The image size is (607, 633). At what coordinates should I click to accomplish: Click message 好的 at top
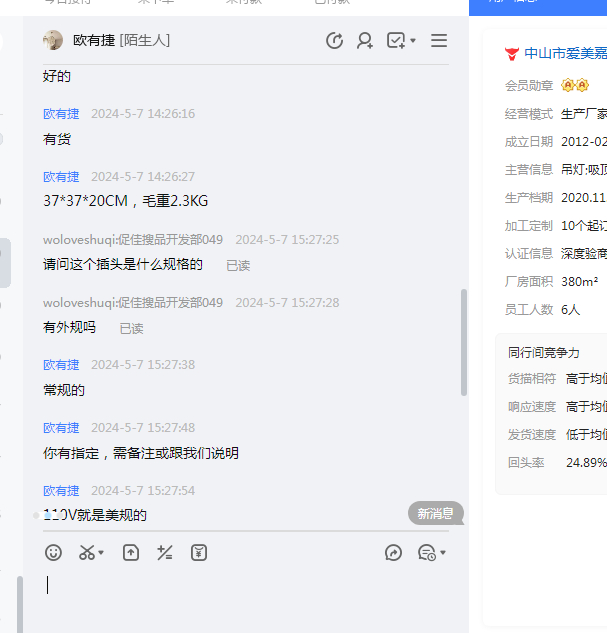(57, 76)
